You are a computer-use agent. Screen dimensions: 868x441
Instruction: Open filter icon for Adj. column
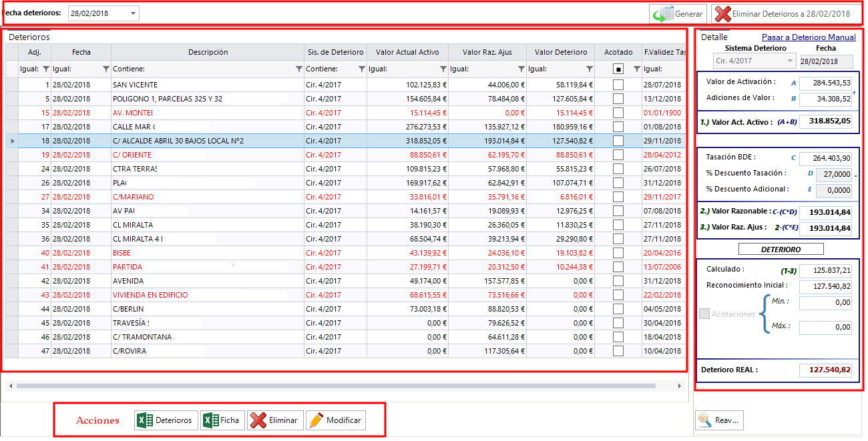point(45,69)
